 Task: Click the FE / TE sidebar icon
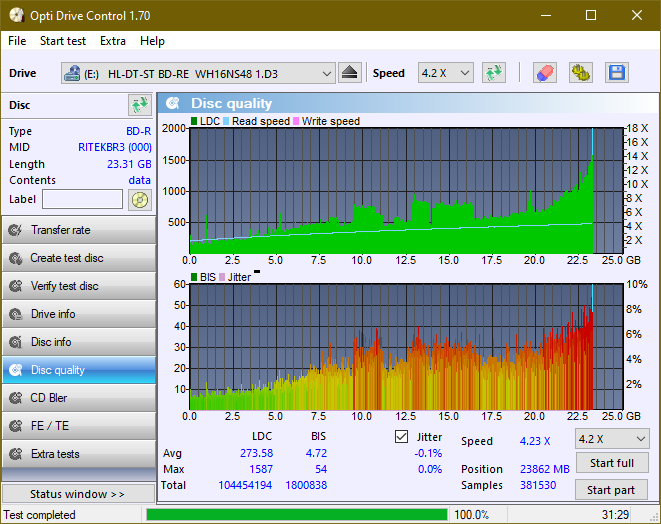(16, 426)
